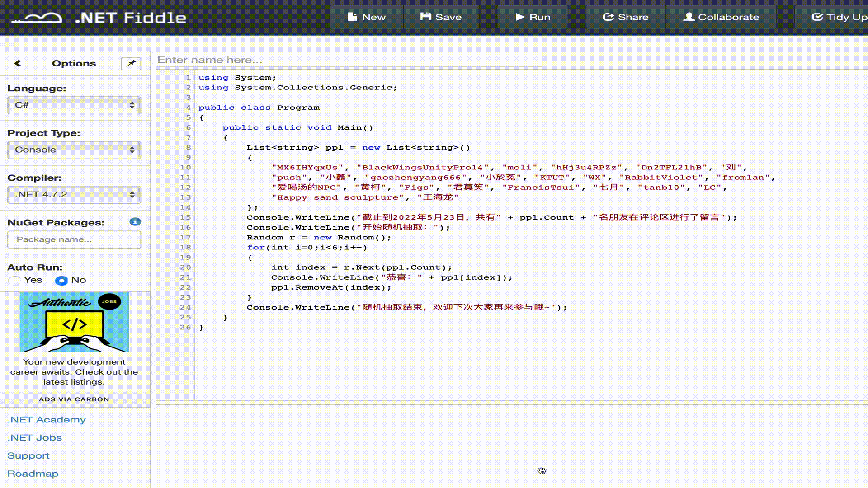Click the Authentic Jobs ad image
This screenshot has height=488, width=868.
(x=74, y=322)
